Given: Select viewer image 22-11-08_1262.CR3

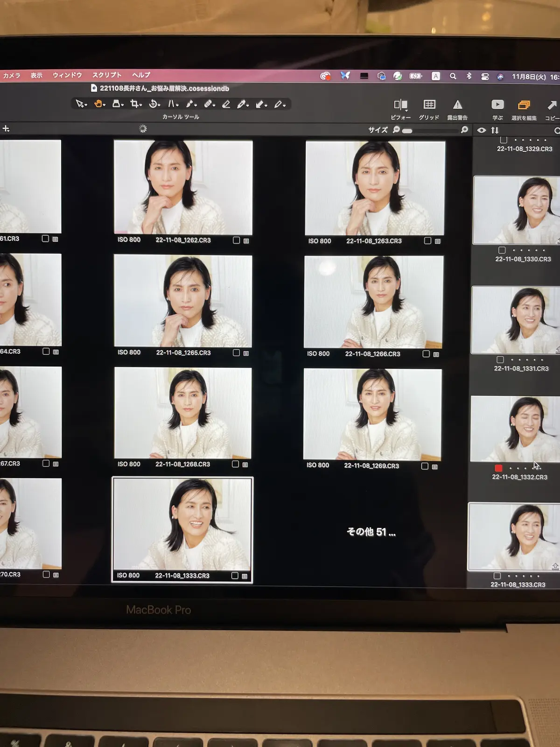Looking at the screenshot, I should 183,187.
